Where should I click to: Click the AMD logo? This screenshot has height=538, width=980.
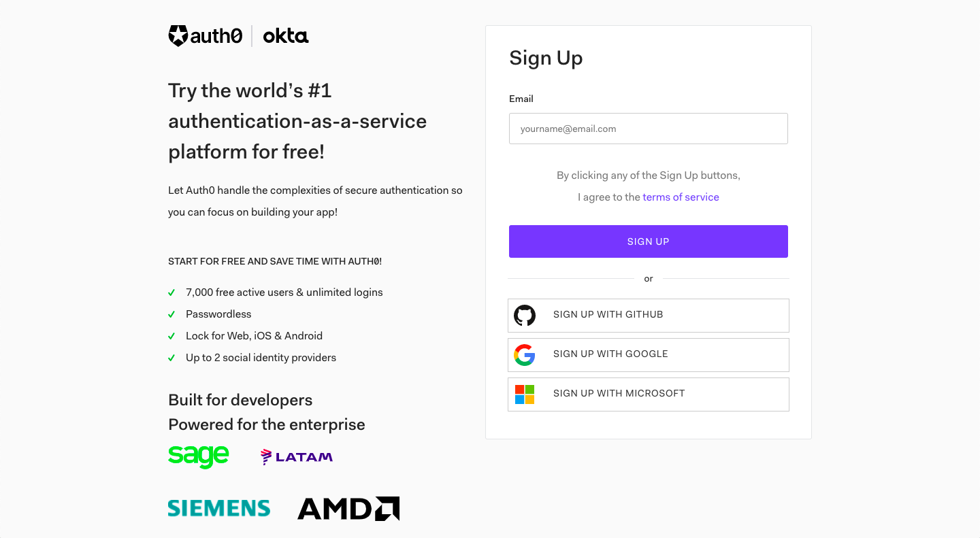pyautogui.click(x=348, y=508)
